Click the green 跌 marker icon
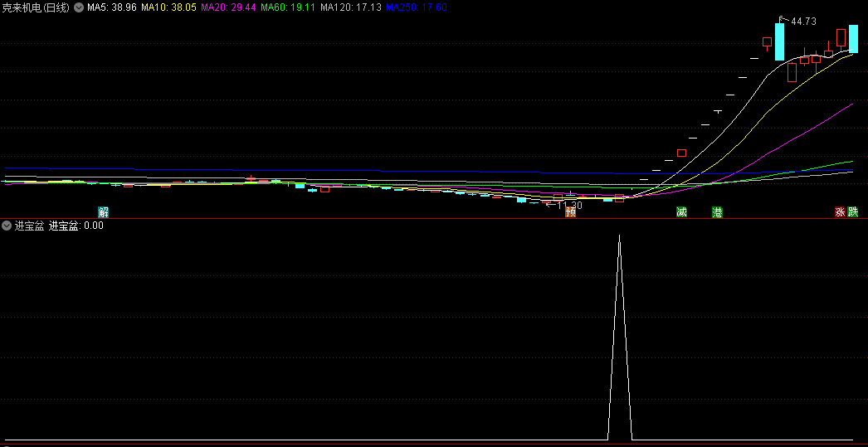This screenshot has width=868, height=447. coord(852,211)
